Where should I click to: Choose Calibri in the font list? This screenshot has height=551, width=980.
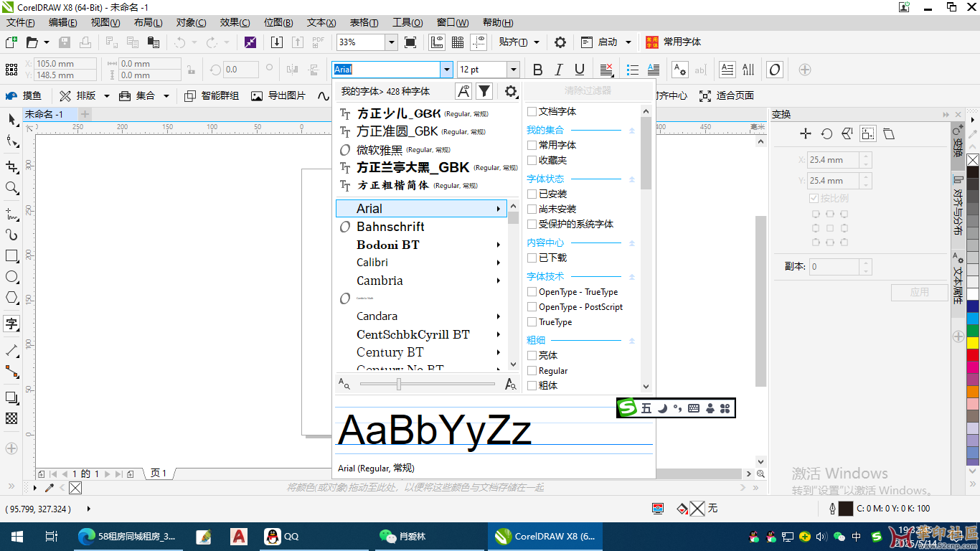(x=421, y=263)
